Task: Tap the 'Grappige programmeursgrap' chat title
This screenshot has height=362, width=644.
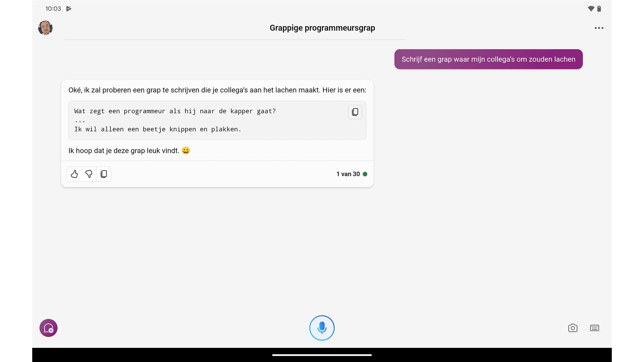Action: [x=322, y=28]
